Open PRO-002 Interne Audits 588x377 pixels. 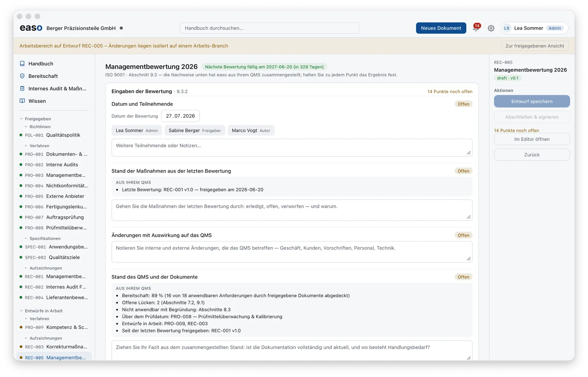[x=54, y=165]
